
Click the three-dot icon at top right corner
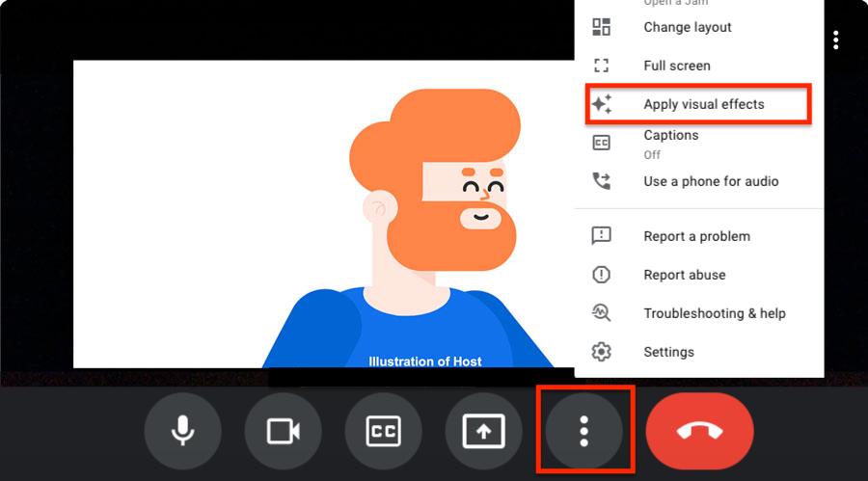[x=836, y=40]
